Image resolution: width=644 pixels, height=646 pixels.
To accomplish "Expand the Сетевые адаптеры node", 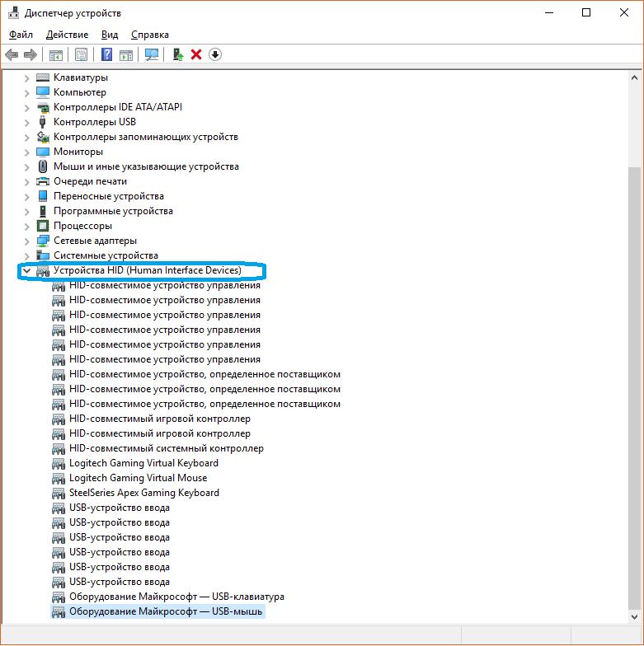I will point(26,241).
